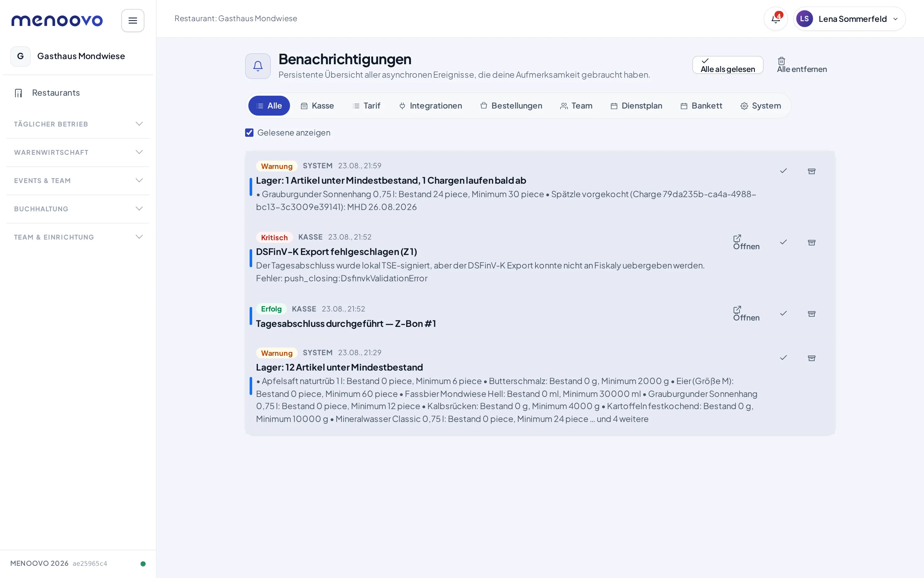Viewport: 924px width, 578px height.
Task: Click the green status dot in footer
Action: 143,564
